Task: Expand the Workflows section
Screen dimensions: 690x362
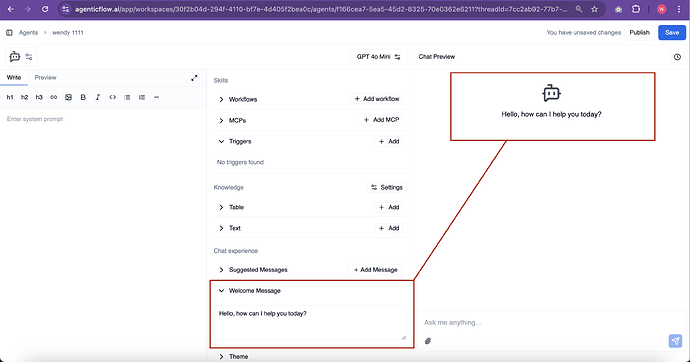Action: 221,99
